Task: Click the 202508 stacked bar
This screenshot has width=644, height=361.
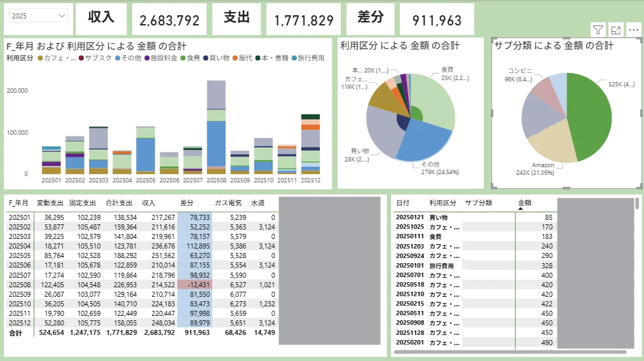Action: [x=216, y=127]
